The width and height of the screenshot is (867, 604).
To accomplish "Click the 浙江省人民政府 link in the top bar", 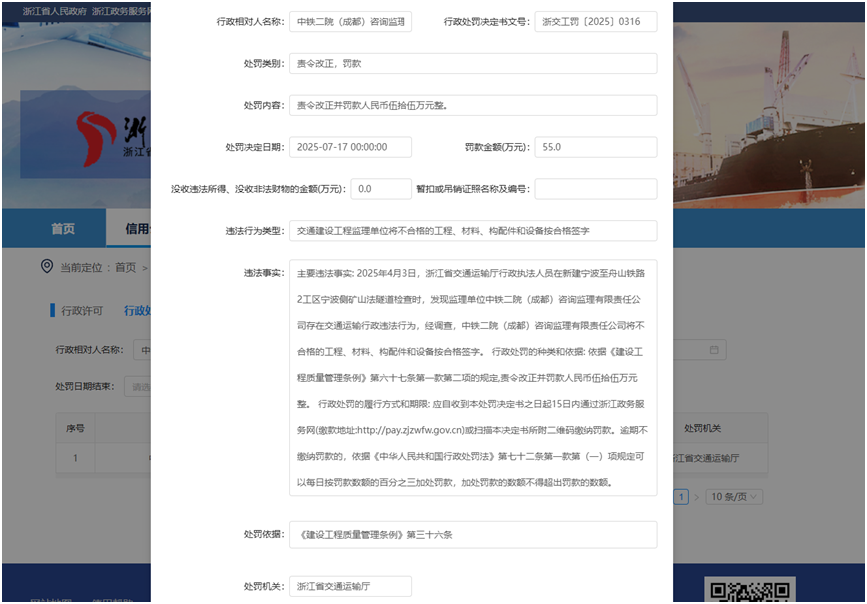I will pyautogui.click(x=55, y=12).
